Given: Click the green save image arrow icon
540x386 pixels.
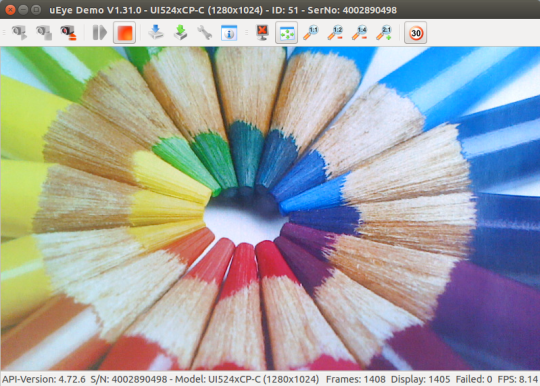Looking at the screenshot, I should (x=180, y=33).
